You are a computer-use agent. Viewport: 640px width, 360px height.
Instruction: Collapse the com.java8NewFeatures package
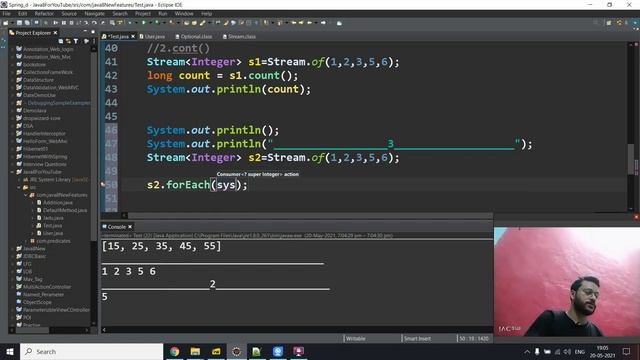tap(26, 195)
